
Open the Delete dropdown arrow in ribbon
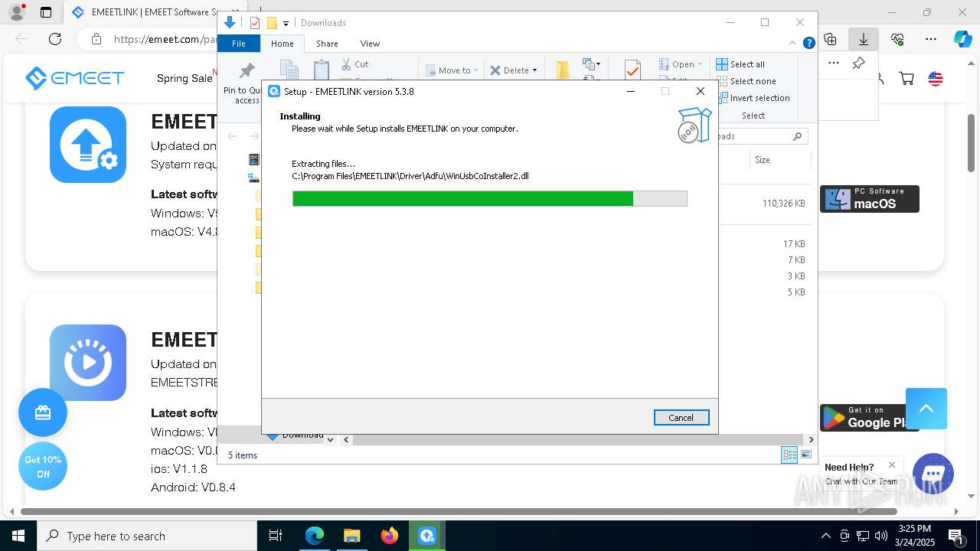534,70
